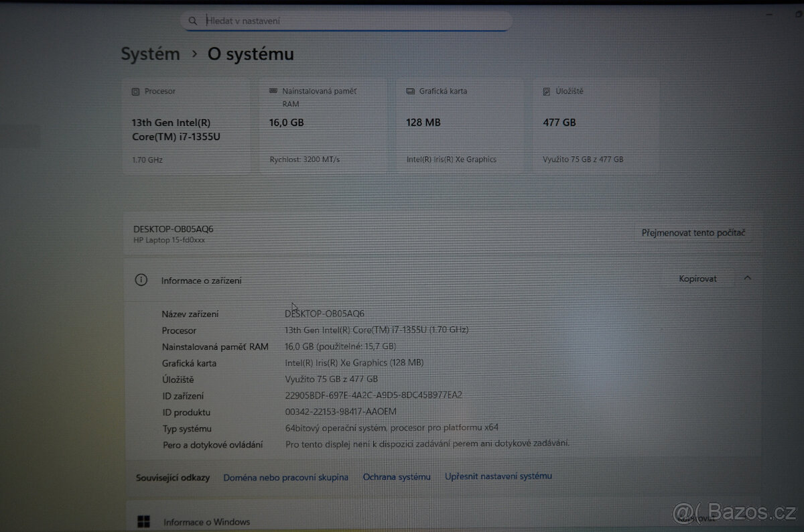The width and height of the screenshot is (804, 532).
Task: Select 'Využito 75 GB z 477 GB' in device info
Action: pos(332,379)
